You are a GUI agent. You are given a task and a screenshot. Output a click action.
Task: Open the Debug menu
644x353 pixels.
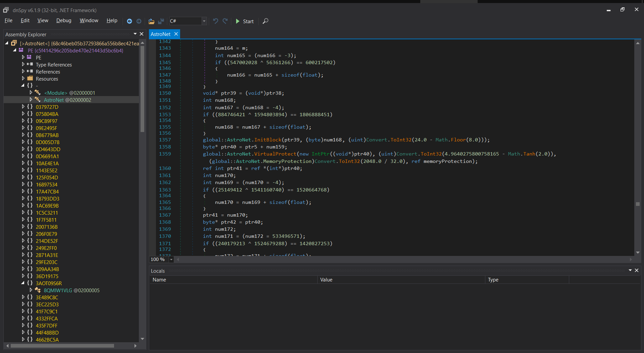click(64, 20)
